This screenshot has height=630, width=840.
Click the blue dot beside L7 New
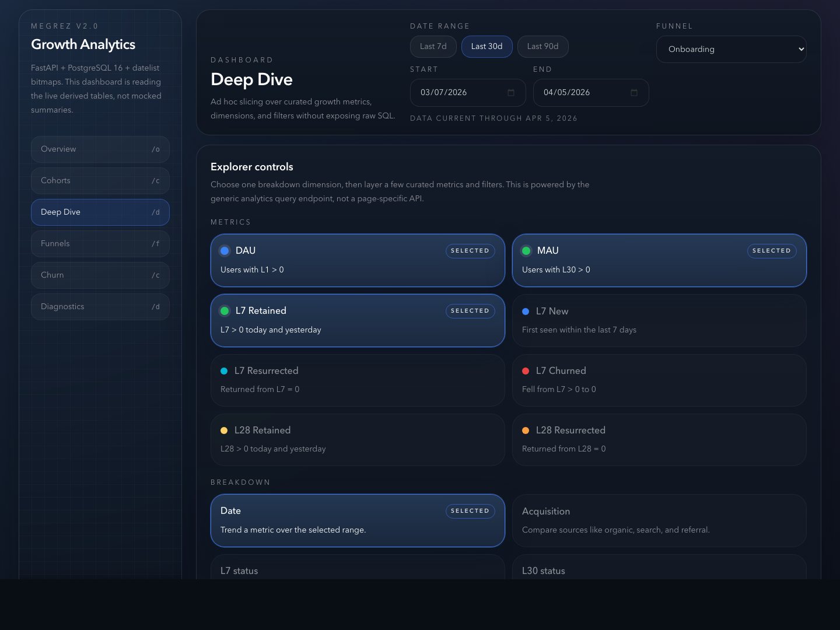click(526, 311)
